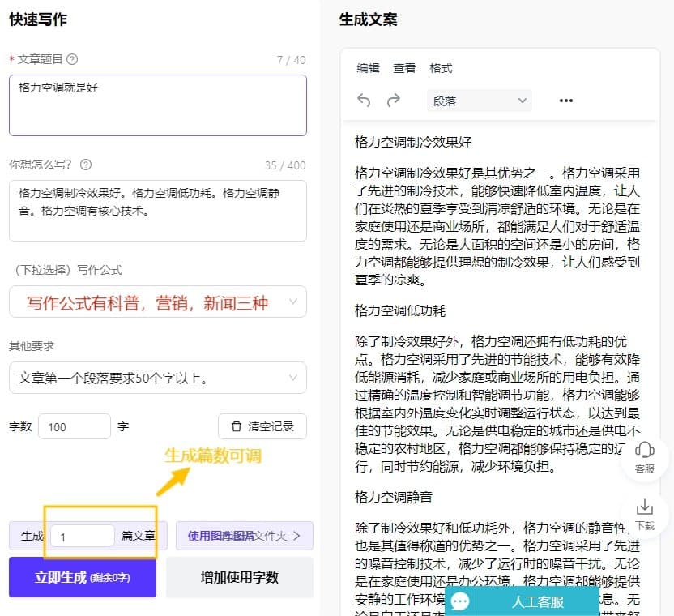Click the 增加使用字数 button

(240, 577)
